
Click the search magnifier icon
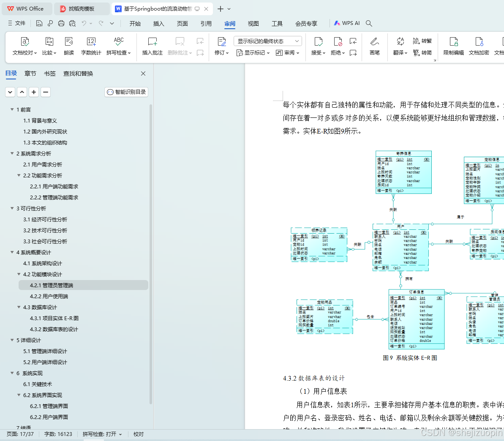(x=369, y=23)
